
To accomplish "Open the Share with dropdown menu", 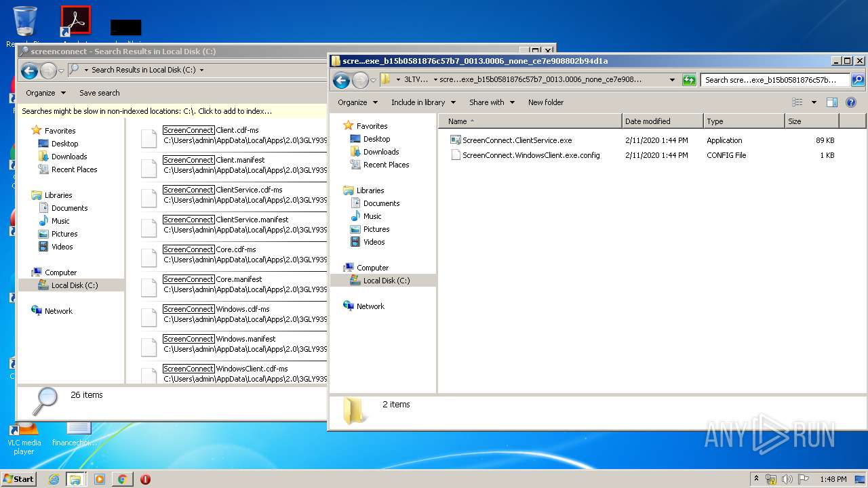I will pos(492,102).
